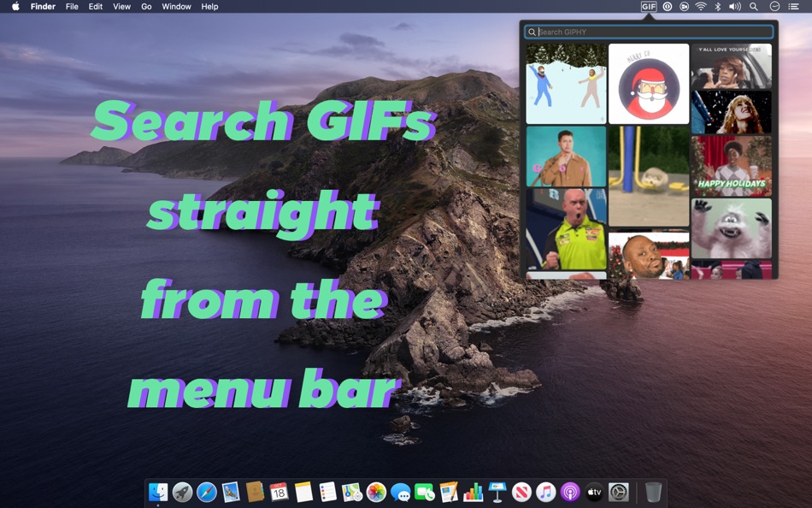Open Numbers from the Dock

point(474,492)
